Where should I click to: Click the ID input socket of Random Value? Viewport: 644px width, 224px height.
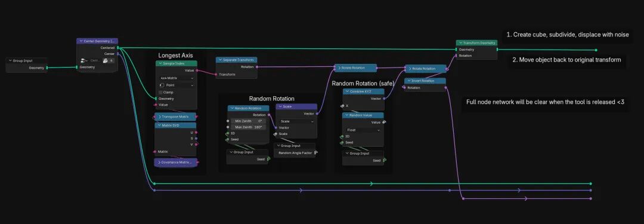point(342,136)
